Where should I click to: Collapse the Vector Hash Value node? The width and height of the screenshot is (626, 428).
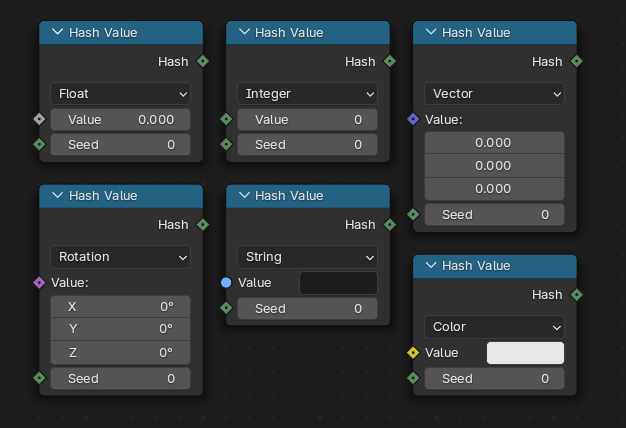(431, 32)
